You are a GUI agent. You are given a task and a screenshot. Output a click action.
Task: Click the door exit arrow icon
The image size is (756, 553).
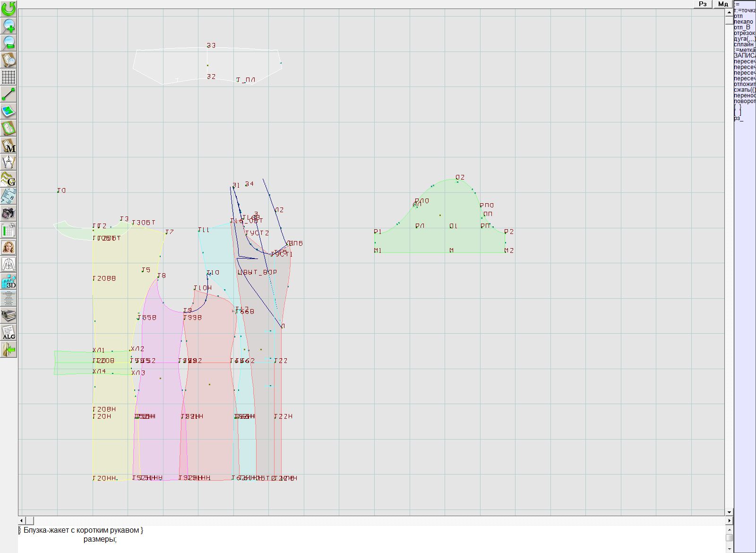coord(9,350)
